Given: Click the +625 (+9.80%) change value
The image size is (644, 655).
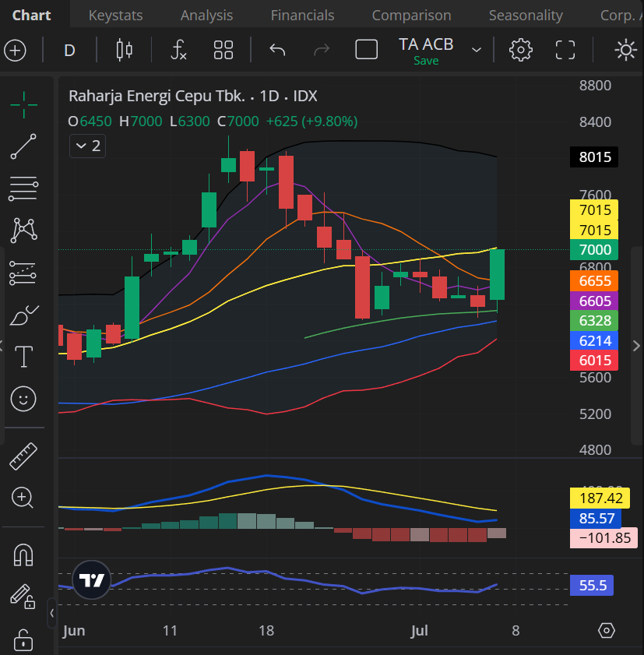Looking at the screenshot, I should click(312, 121).
